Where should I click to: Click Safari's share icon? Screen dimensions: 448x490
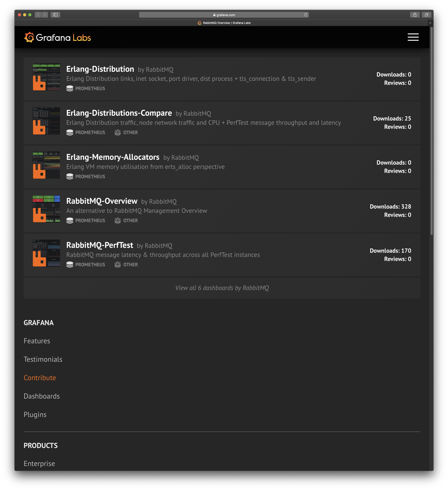pos(415,15)
